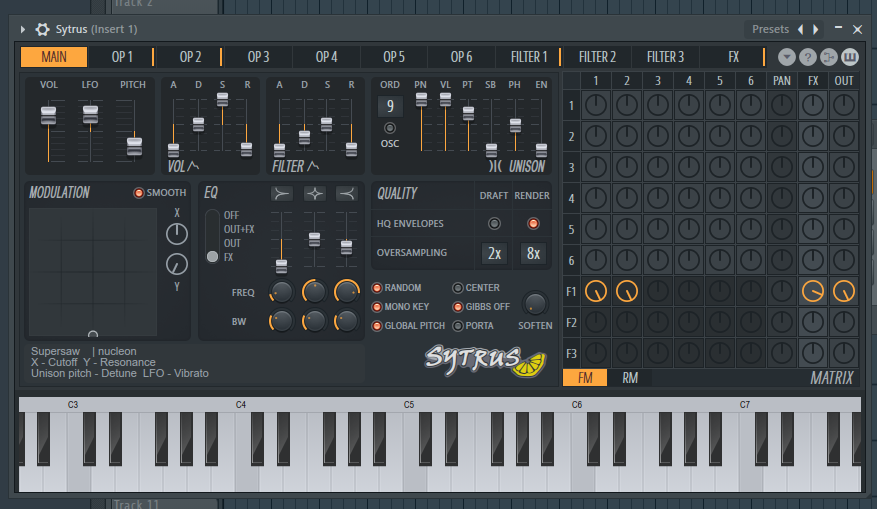Change the unison ORD value 9
Image resolution: width=877 pixels, height=509 pixels.
tap(390, 106)
